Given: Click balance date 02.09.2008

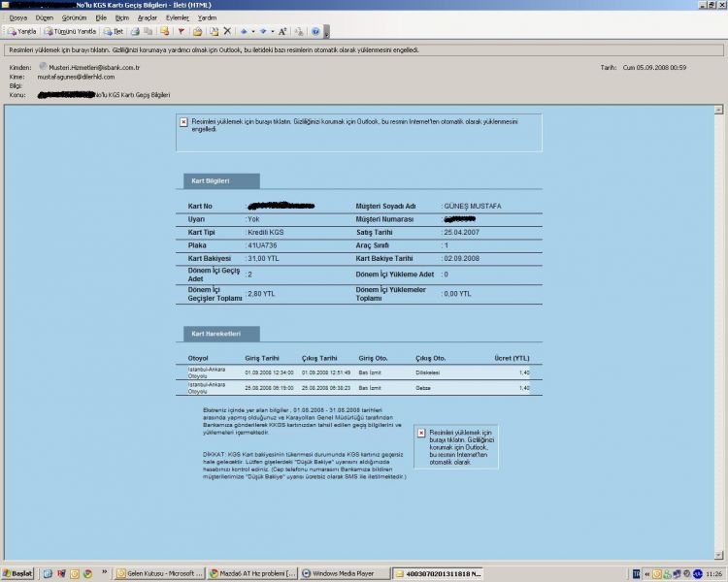Looking at the screenshot, I should click(x=461, y=259).
